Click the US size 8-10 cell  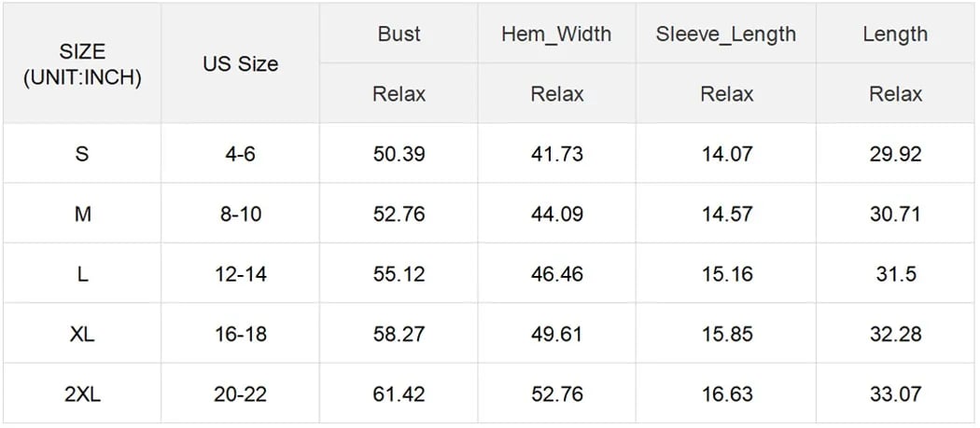click(240, 214)
